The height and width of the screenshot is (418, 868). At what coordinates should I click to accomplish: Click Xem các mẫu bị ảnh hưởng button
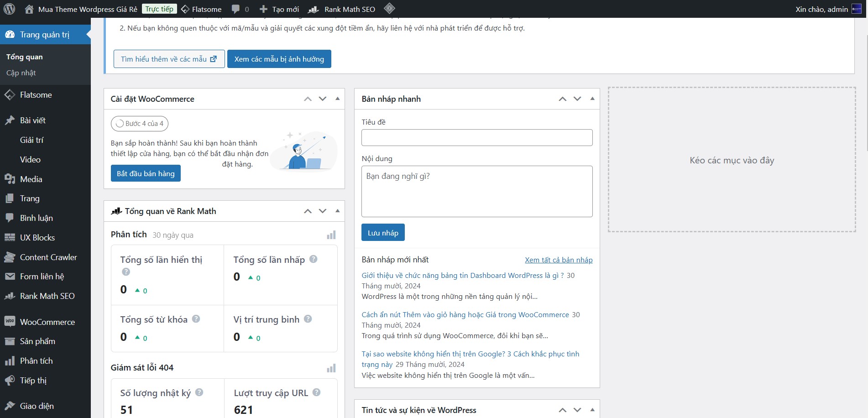click(x=279, y=59)
